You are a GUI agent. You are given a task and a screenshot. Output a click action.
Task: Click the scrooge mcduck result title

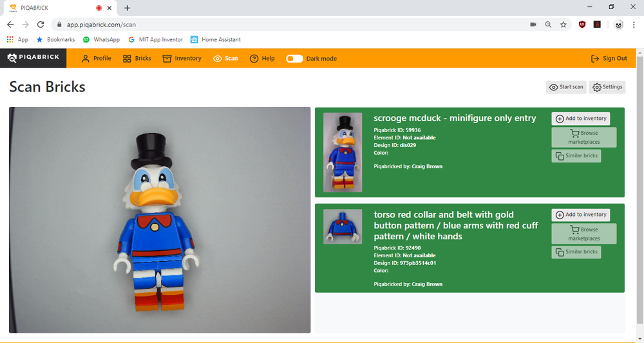(x=455, y=118)
